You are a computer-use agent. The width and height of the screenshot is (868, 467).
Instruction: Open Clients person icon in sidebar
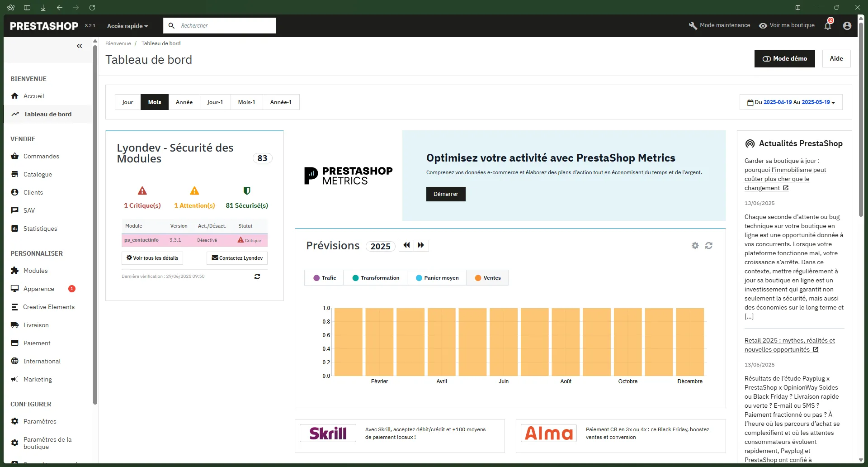point(15,192)
